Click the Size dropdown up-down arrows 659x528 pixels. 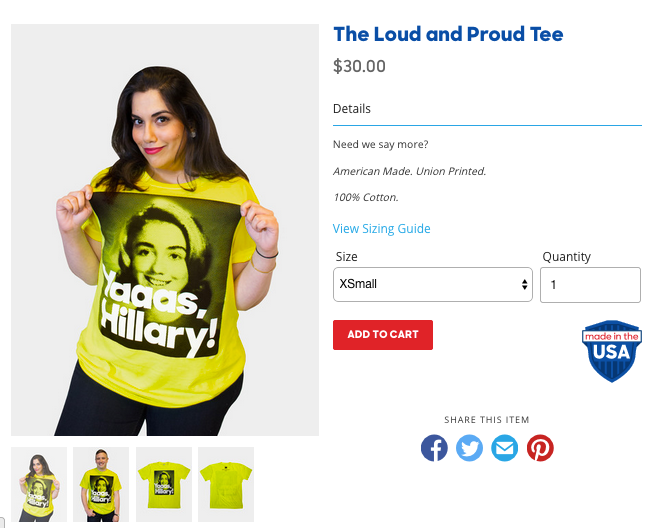click(x=524, y=285)
